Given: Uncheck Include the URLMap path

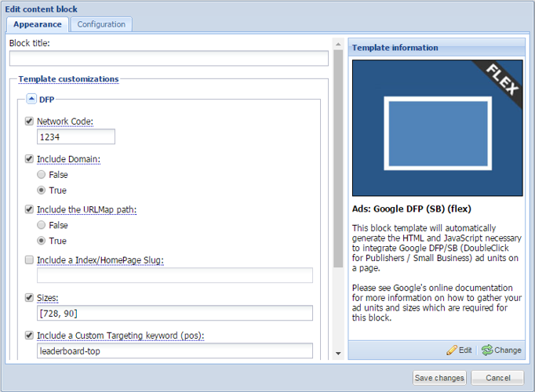Looking at the screenshot, I should pyautogui.click(x=30, y=209).
